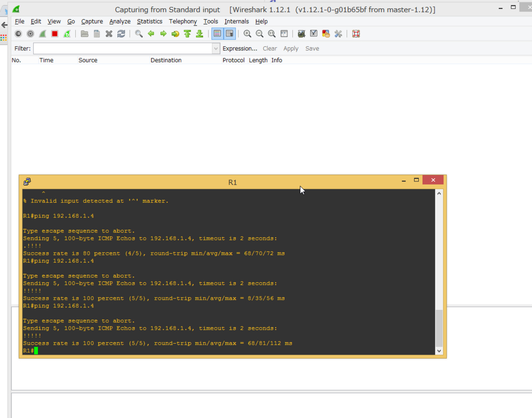532x418 pixels.
Task: Stop the running capture with red square
Action: (55, 34)
